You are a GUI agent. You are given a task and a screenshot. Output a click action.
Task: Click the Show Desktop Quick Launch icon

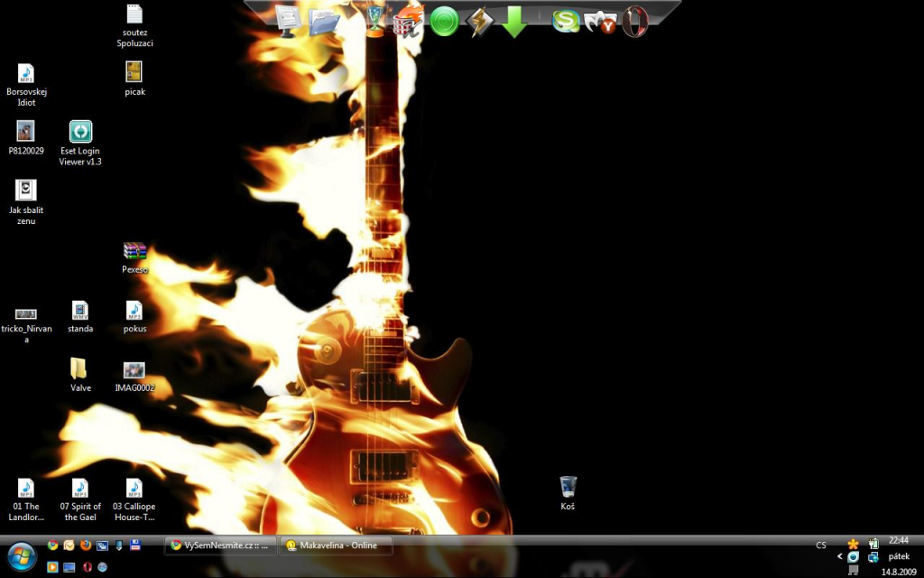(69, 567)
